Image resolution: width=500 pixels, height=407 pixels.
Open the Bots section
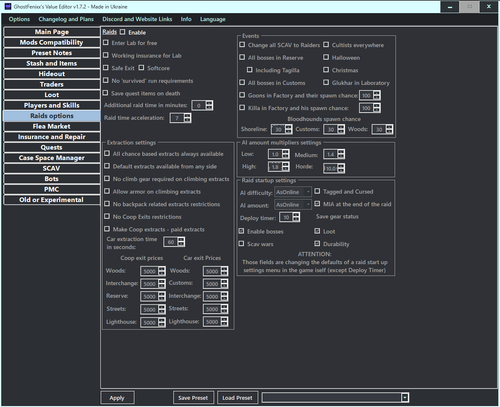(52, 179)
